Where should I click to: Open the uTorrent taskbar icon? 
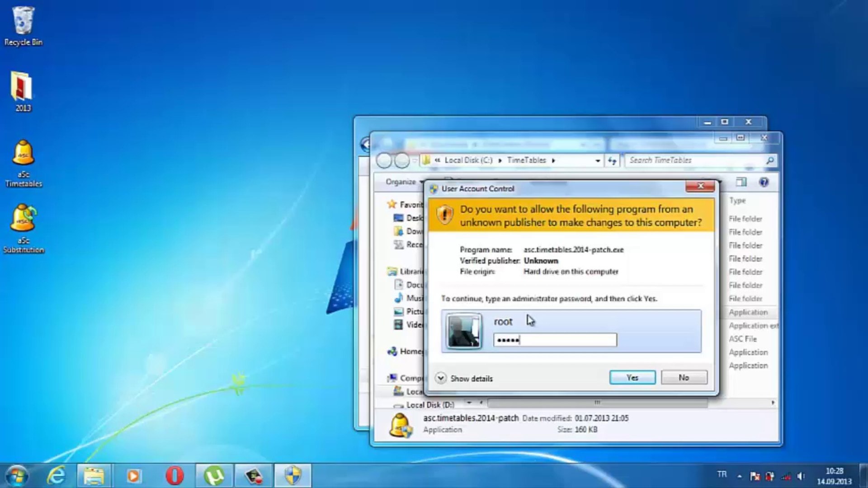tap(214, 476)
